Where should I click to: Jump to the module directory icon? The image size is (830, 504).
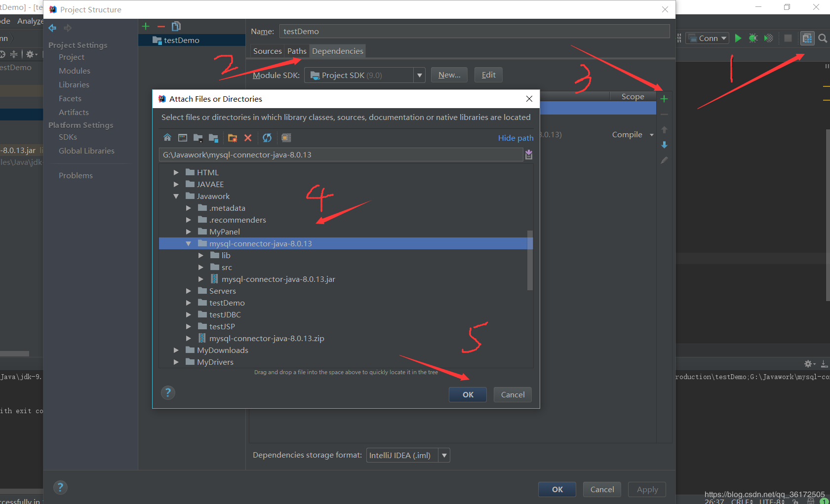click(213, 138)
